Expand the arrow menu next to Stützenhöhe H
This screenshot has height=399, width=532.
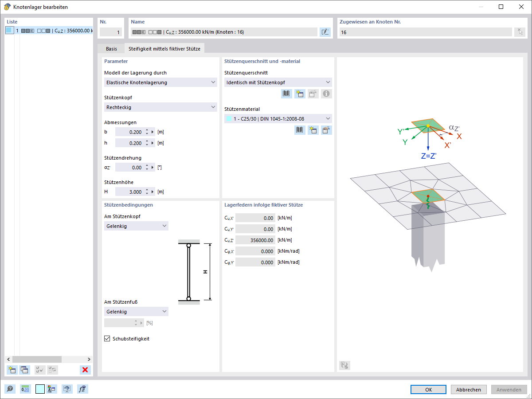(153, 192)
